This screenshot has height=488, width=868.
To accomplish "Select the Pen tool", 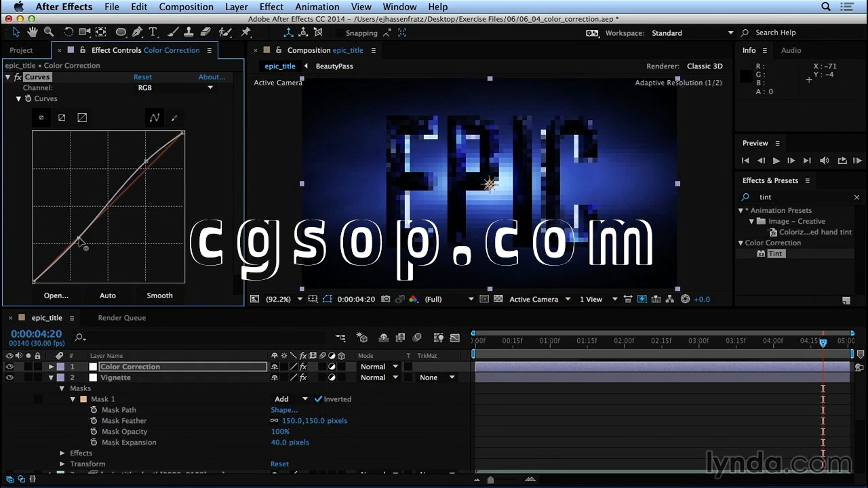I will click(x=137, y=33).
